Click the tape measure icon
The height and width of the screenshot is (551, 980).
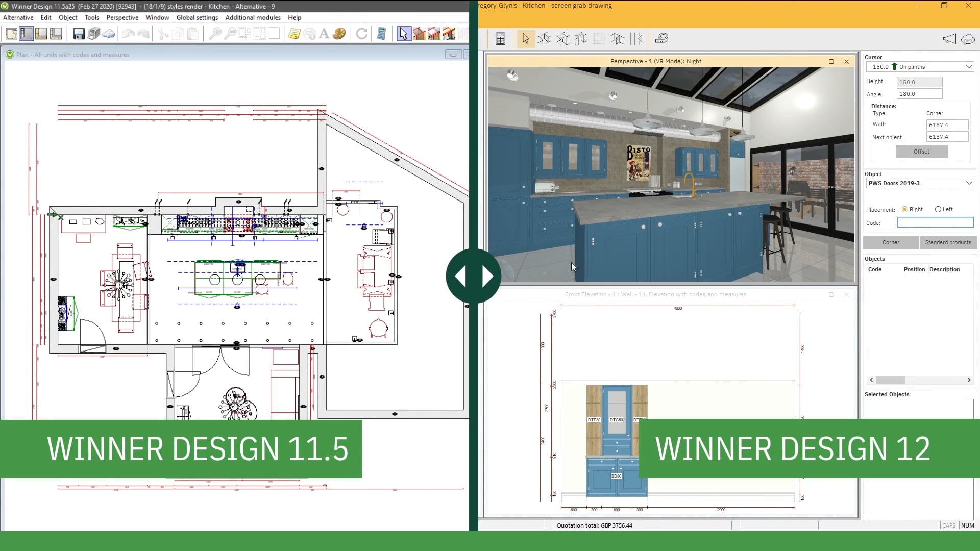click(662, 38)
